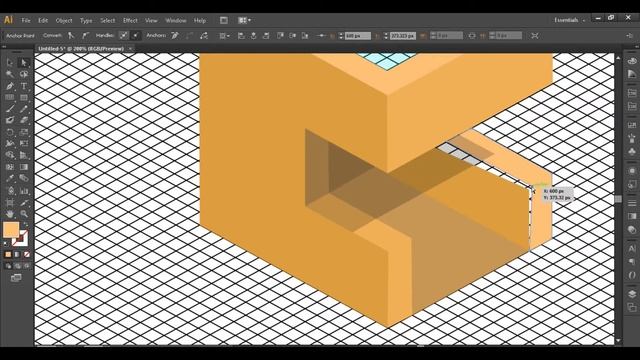Select the Lasso tool

point(24,74)
